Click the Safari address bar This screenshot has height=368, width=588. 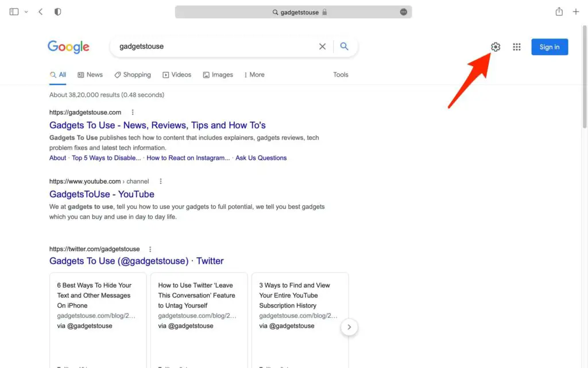pyautogui.click(x=293, y=12)
